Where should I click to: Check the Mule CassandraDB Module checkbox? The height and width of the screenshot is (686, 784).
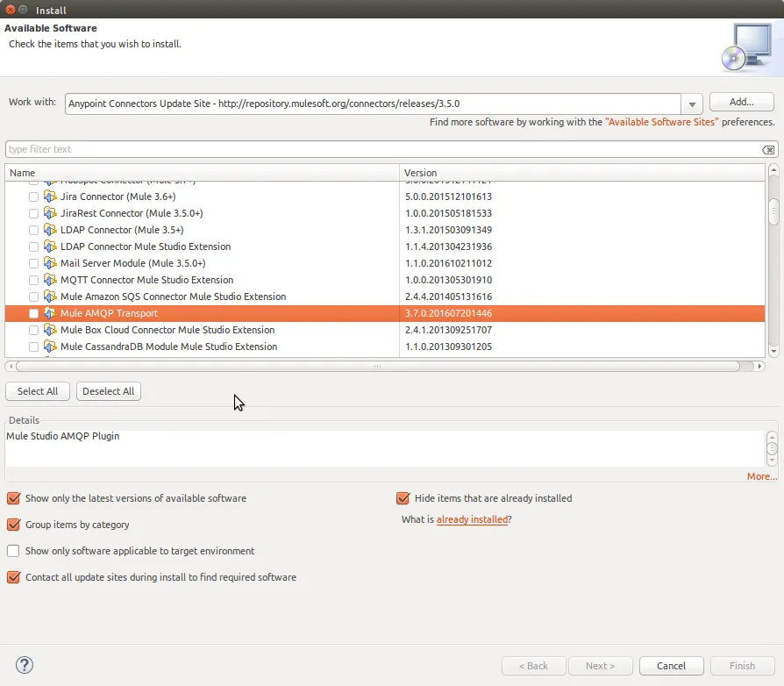coord(33,347)
